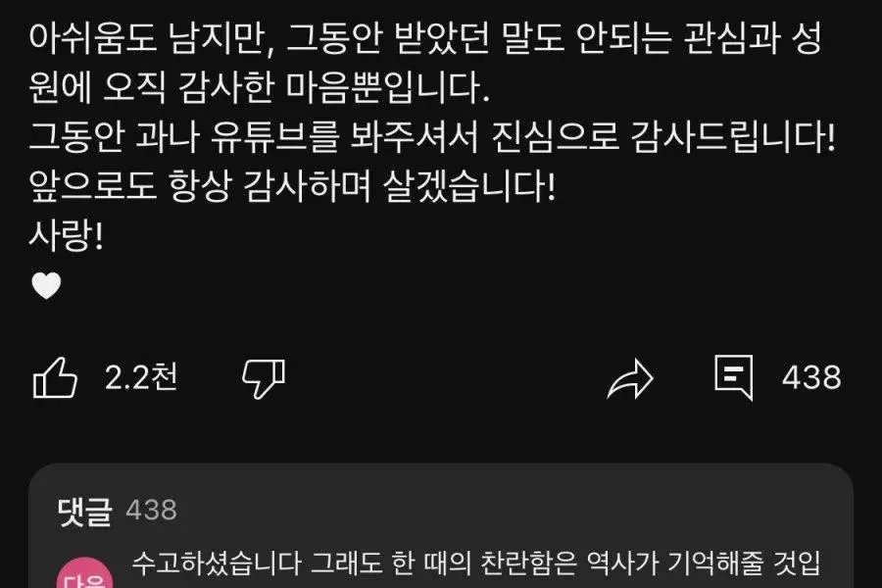The height and width of the screenshot is (588, 882).
Task: Click the 2.2천 like count
Action: (141, 377)
